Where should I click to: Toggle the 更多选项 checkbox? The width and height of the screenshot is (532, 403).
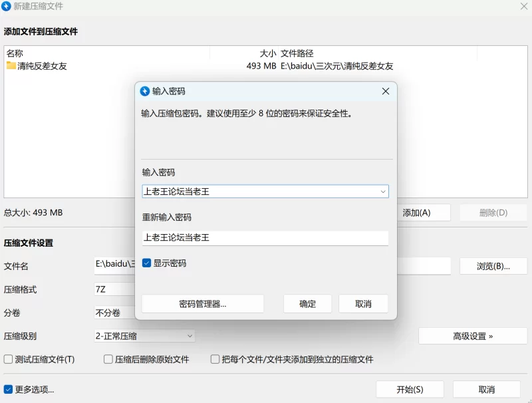[8, 390]
